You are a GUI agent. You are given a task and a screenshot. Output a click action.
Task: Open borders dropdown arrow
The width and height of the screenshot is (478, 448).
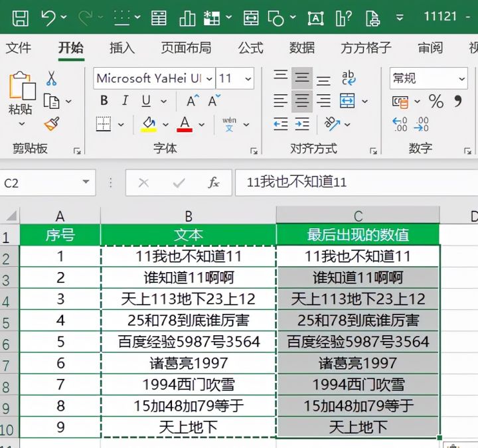coord(121,124)
